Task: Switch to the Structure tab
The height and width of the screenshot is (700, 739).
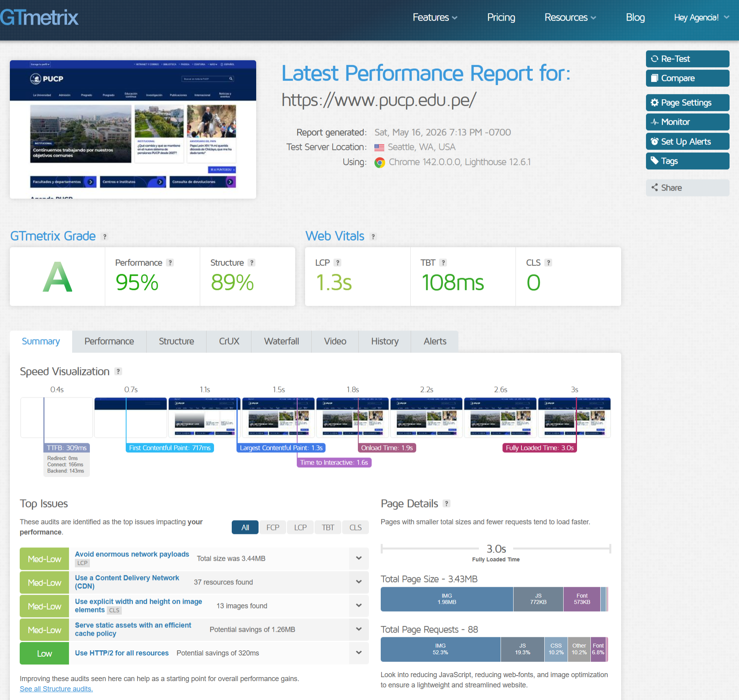Action: tap(176, 342)
